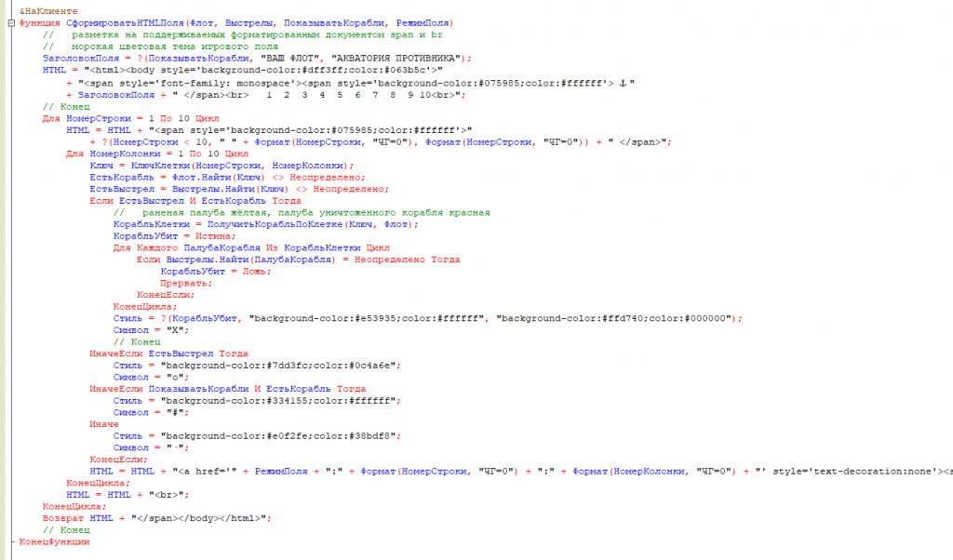Place cursor on function name СформироватьHTMLПоля
The height and width of the screenshot is (560, 953).
point(126,23)
